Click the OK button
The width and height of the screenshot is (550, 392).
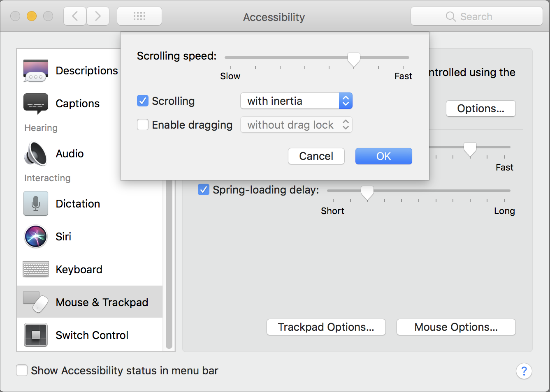384,156
